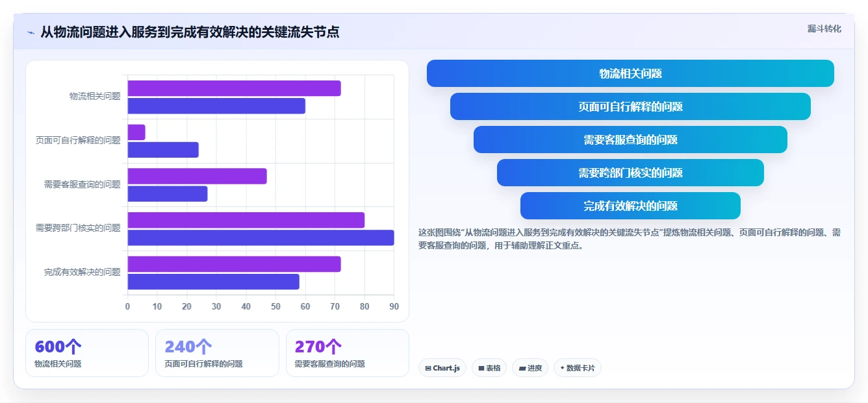Select the 需要跨部门核实的问题 funnel stage
Image resolution: width=868 pixels, height=403 pixels.
coord(630,173)
